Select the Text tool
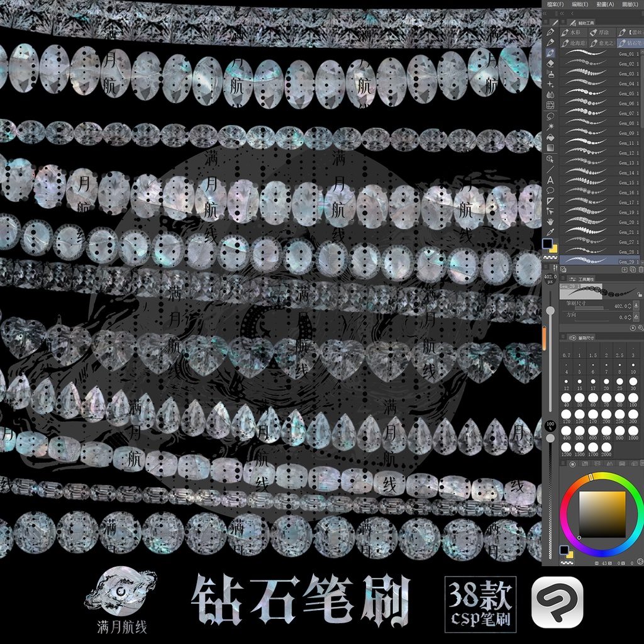This screenshot has height=644, width=644. pos(552,179)
